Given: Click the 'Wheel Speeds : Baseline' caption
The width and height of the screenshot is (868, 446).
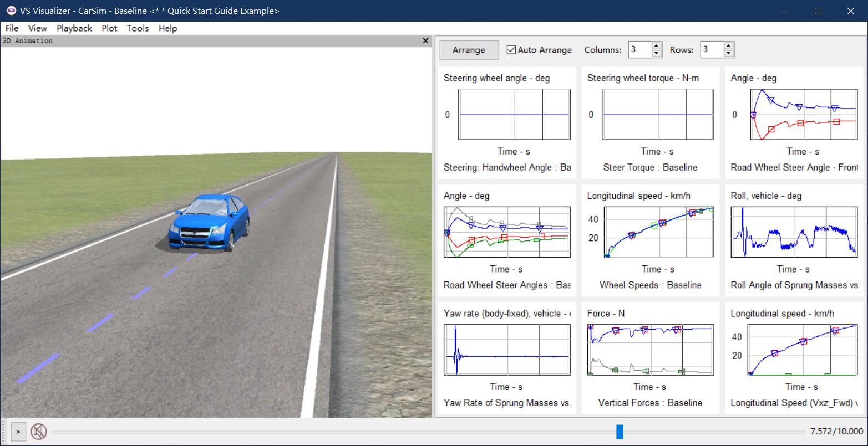Looking at the screenshot, I should coord(650,285).
